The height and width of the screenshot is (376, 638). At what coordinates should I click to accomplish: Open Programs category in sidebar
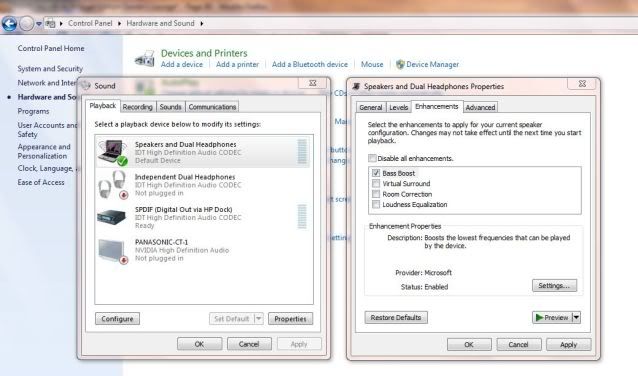coord(33,111)
